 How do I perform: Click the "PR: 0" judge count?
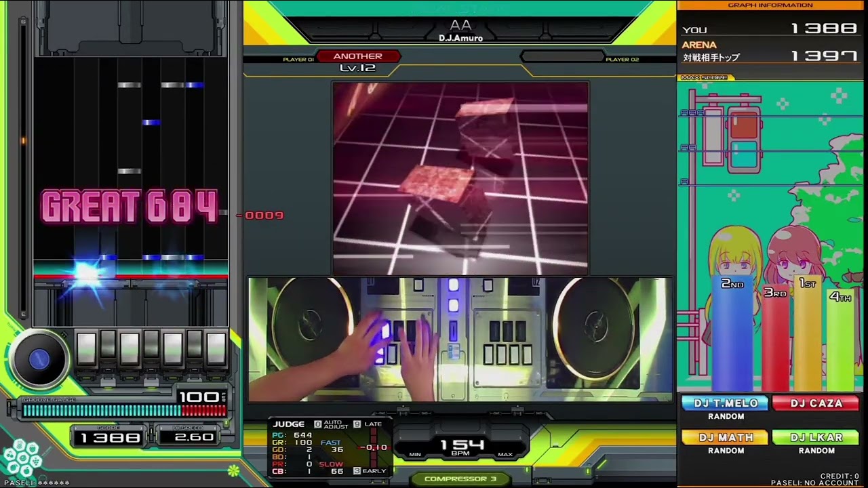pos(292,464)
